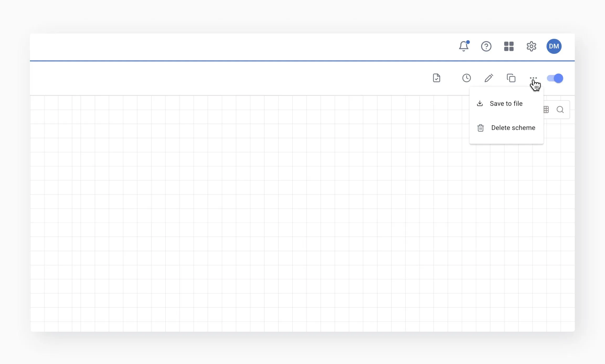Click the search magnifier on canvas toolbar
Image resolution: width=605 pixels, height=364 pixels.
coord(560,110)
